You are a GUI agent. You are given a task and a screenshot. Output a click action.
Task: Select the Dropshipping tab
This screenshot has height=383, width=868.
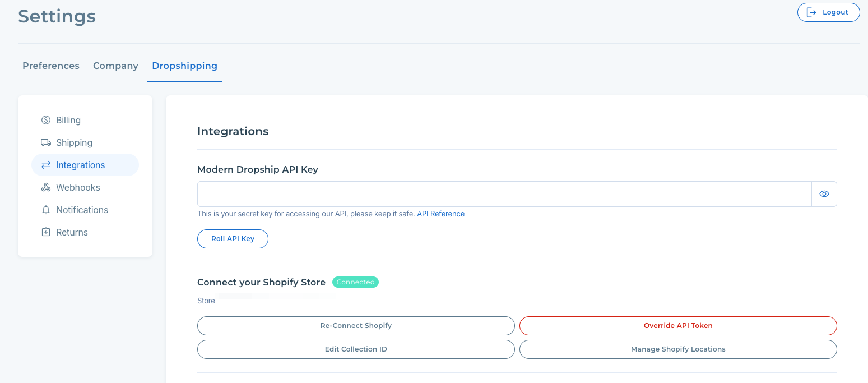coord(184,66)
